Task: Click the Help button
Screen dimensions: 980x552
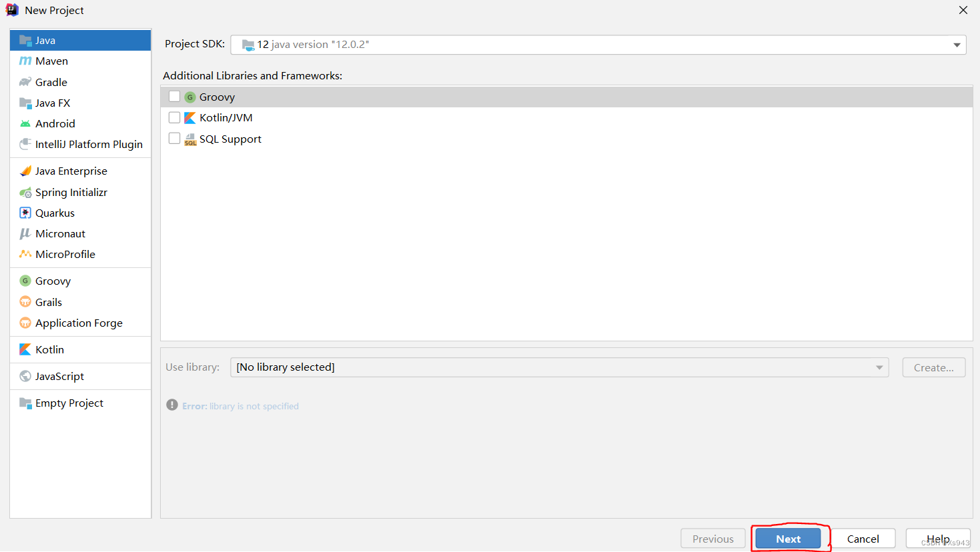Action: point(938,539)
